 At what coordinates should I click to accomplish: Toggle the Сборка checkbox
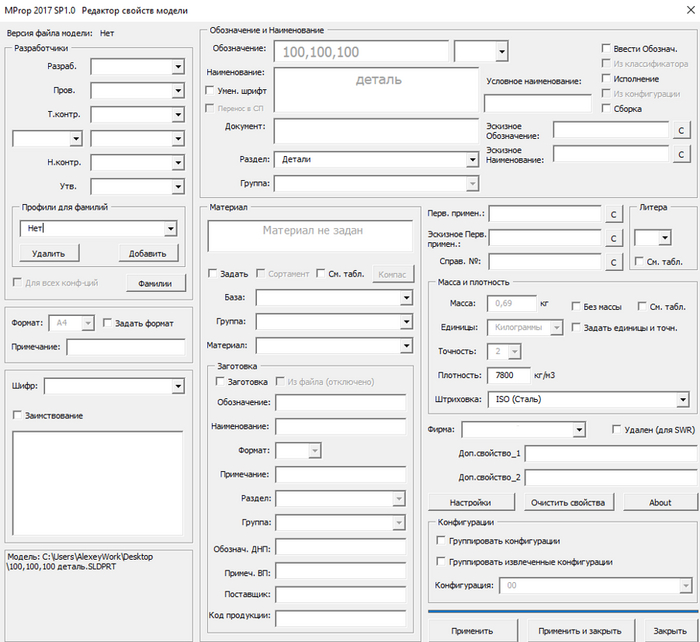tap(607, 108)
